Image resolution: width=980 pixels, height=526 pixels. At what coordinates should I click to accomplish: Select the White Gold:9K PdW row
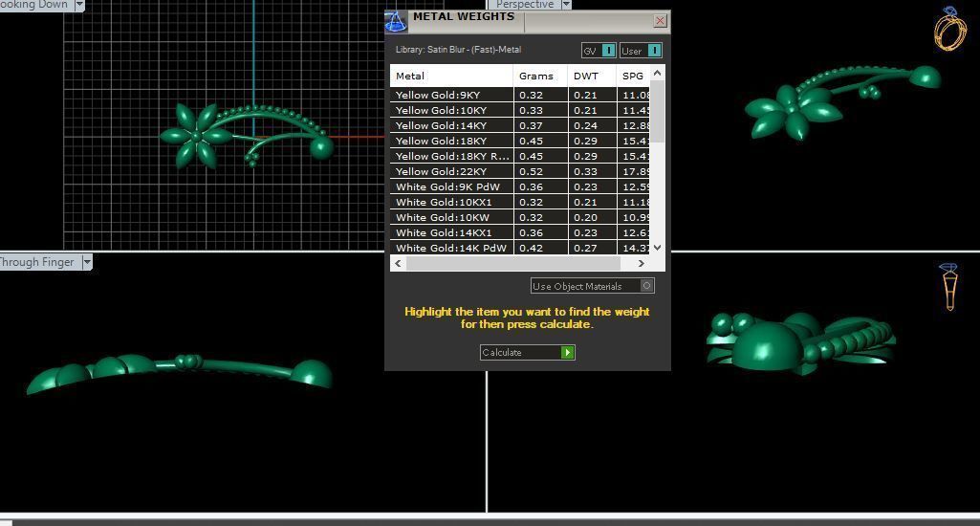pyautogui.click(x=520, y=187)
